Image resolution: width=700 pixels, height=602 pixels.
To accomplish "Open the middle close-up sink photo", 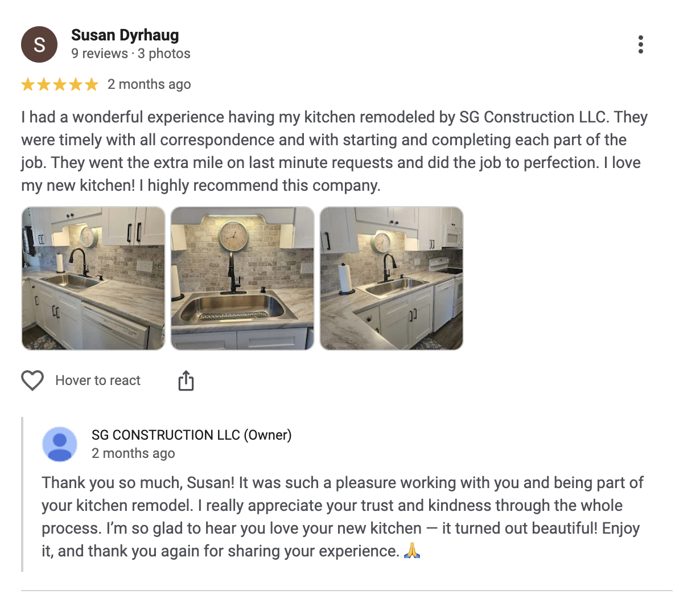I will click(x=242, y=278).
